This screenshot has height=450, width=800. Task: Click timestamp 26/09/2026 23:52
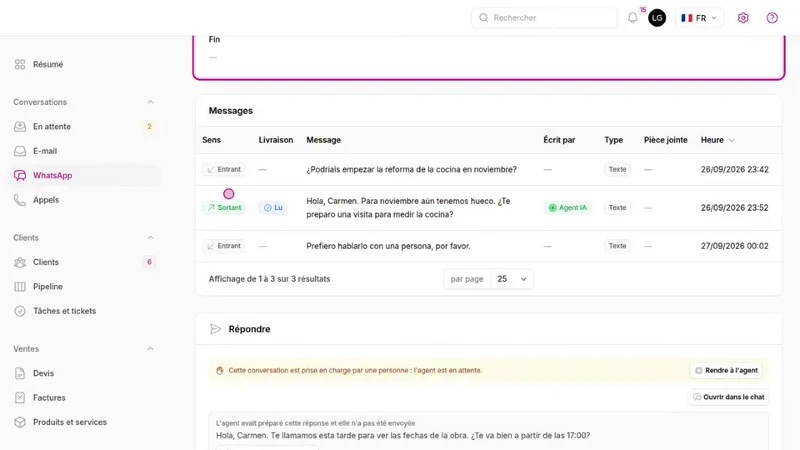735,208
